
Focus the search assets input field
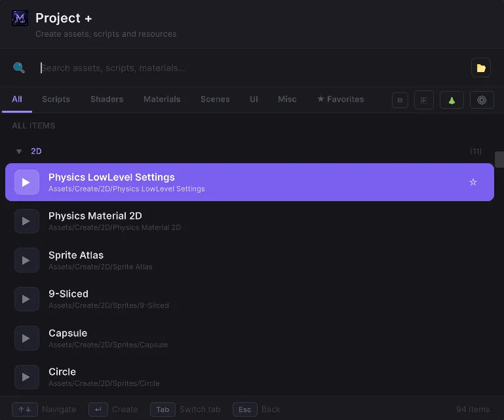point(252,67)
